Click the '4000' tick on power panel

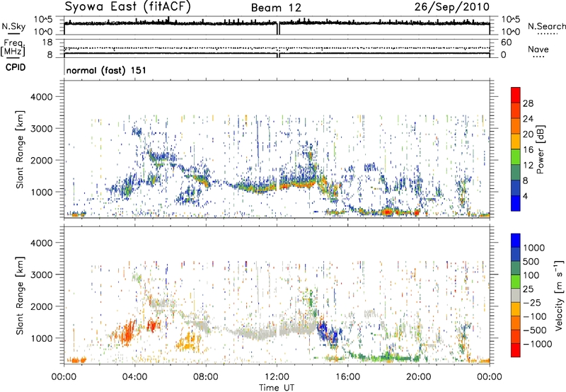[42, 97]
